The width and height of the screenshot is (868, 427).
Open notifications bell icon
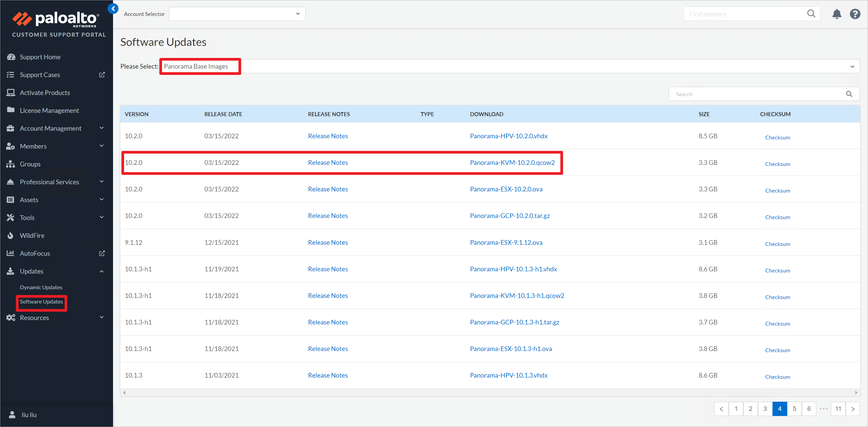point(837,14)
